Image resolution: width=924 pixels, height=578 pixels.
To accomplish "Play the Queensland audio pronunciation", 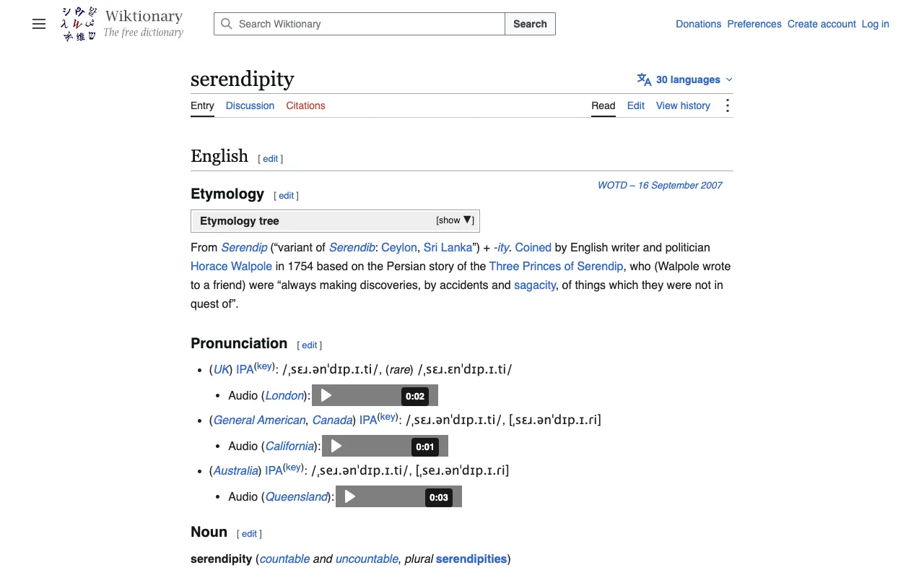I will [350, 496].
